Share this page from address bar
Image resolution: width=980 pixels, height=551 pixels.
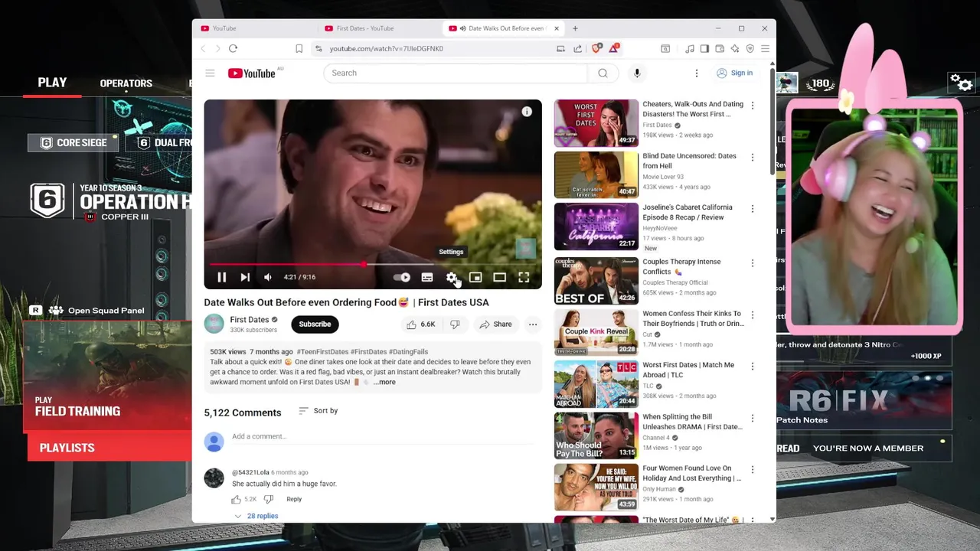(x=577, y=48)
